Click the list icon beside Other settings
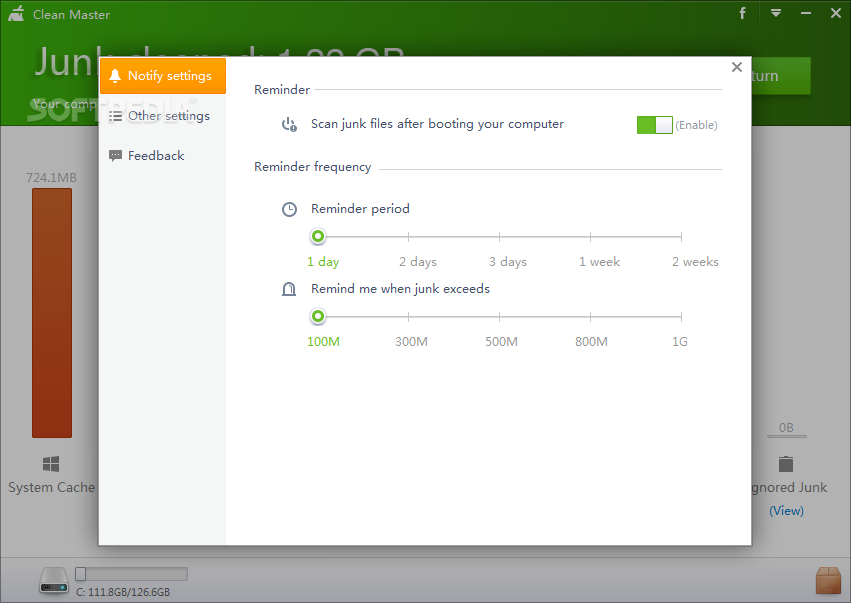The image size is (851, 603). (x=115, y=116)
